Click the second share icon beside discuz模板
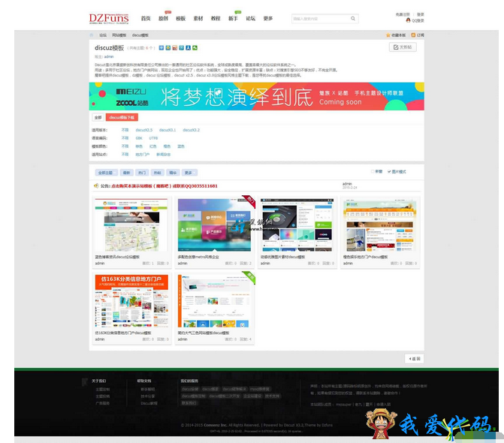 coord(168,48)
